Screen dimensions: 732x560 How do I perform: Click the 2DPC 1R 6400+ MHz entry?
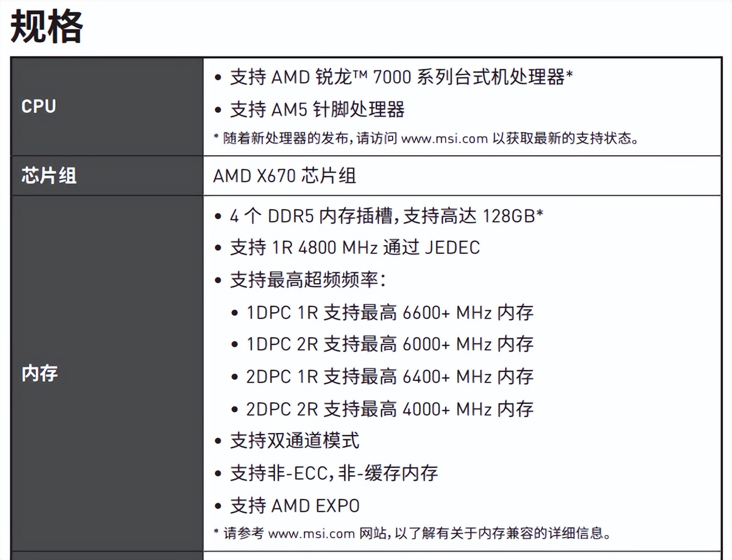390,377
